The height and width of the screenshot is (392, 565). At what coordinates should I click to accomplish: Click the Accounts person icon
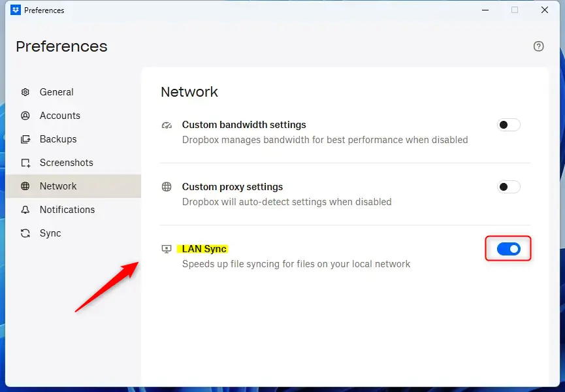click(x=25, y=116)
